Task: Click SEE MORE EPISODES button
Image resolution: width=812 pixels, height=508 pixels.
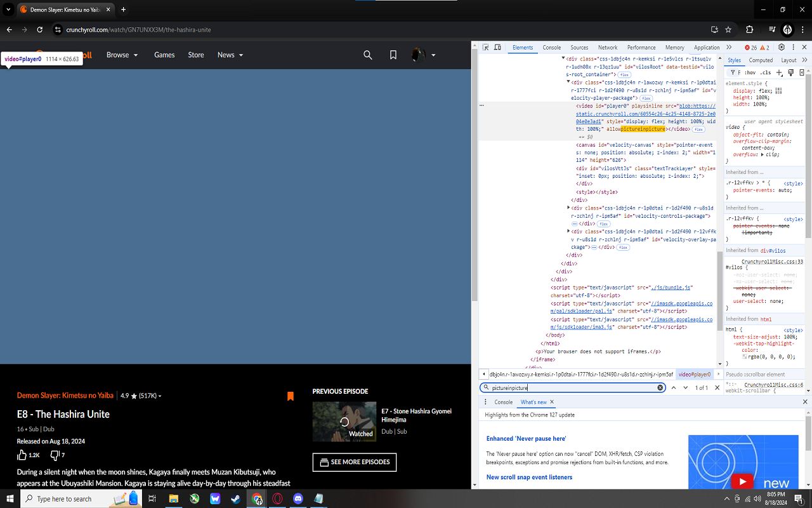Action: pyautogui.click(x=355, y=462)
